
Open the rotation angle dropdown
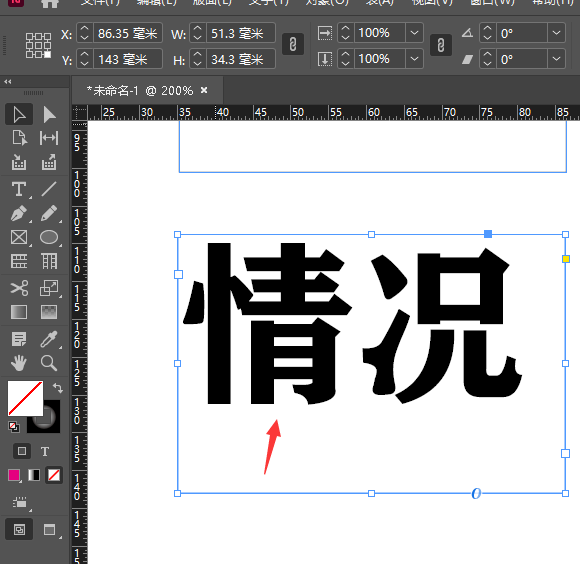pos(556,33)
